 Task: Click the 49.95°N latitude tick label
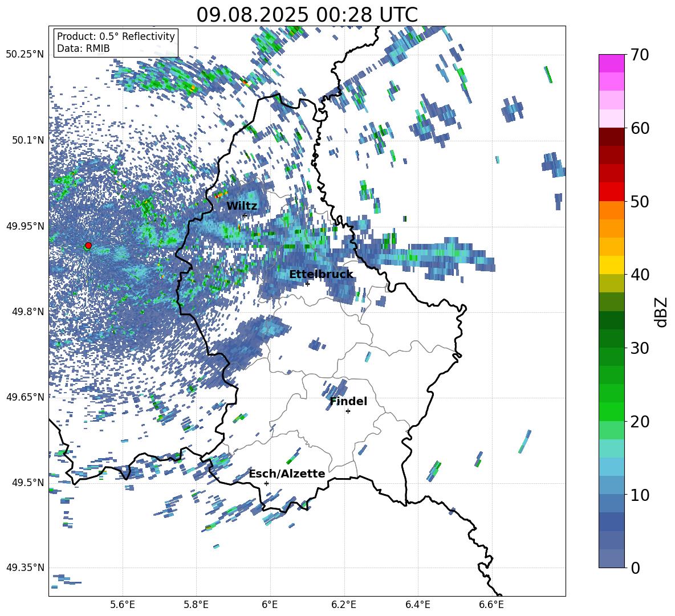pos(25,226)
